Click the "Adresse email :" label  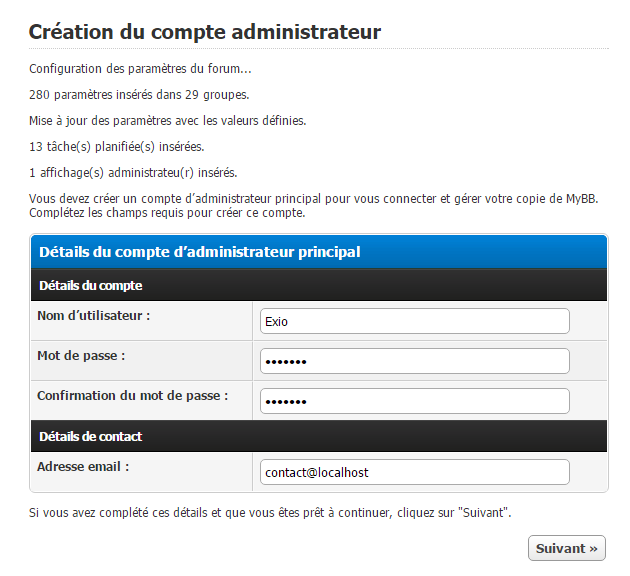[x=83, y=467]
